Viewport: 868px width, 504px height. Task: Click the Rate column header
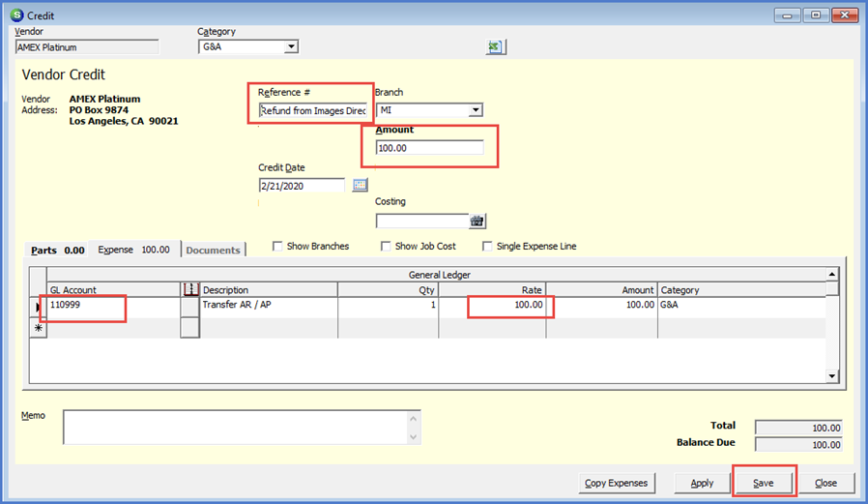tap(492, 289)
